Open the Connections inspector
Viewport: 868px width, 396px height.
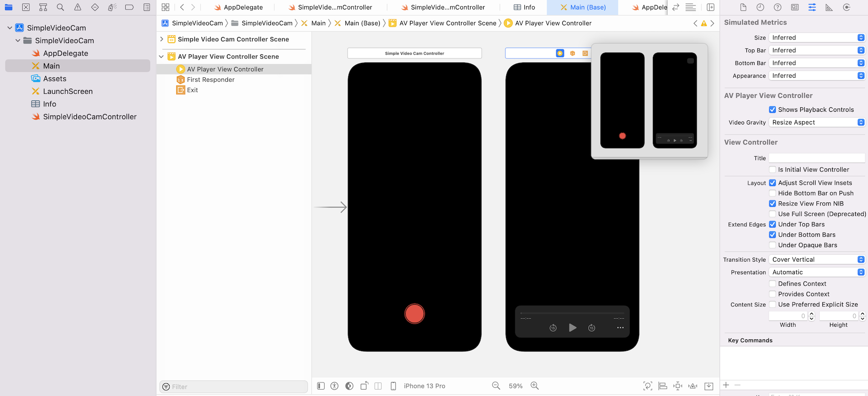[x=847, y=7]
